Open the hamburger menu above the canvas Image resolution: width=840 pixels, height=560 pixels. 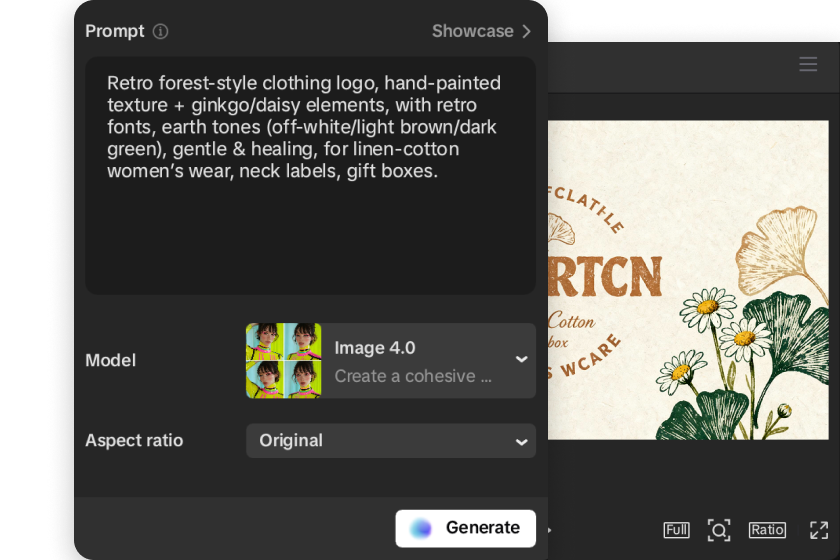click(808, 65)
